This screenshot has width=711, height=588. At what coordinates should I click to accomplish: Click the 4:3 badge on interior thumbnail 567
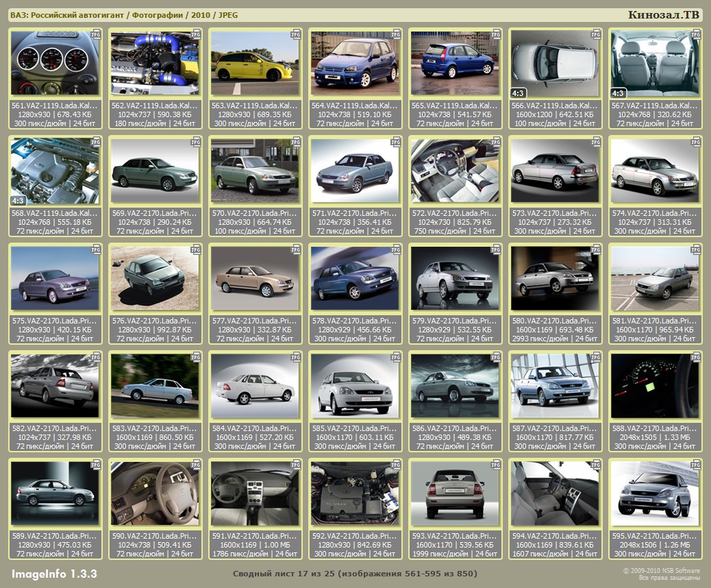[x=619, y=93]
